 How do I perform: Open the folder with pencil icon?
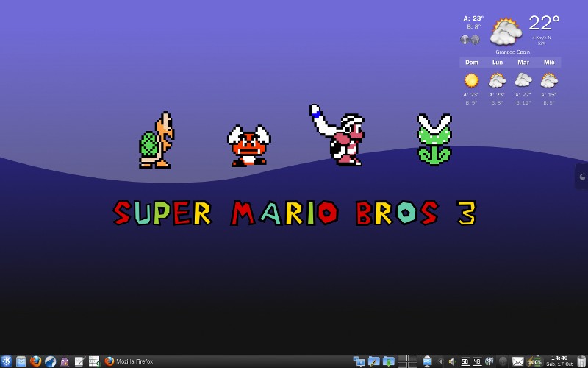coord(374,361)
